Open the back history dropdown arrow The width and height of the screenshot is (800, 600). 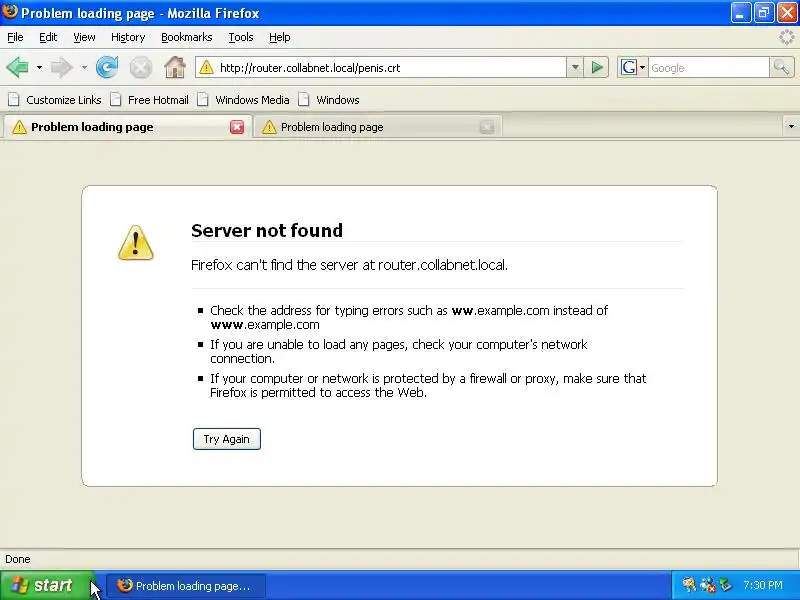click(x=39, y=67)
